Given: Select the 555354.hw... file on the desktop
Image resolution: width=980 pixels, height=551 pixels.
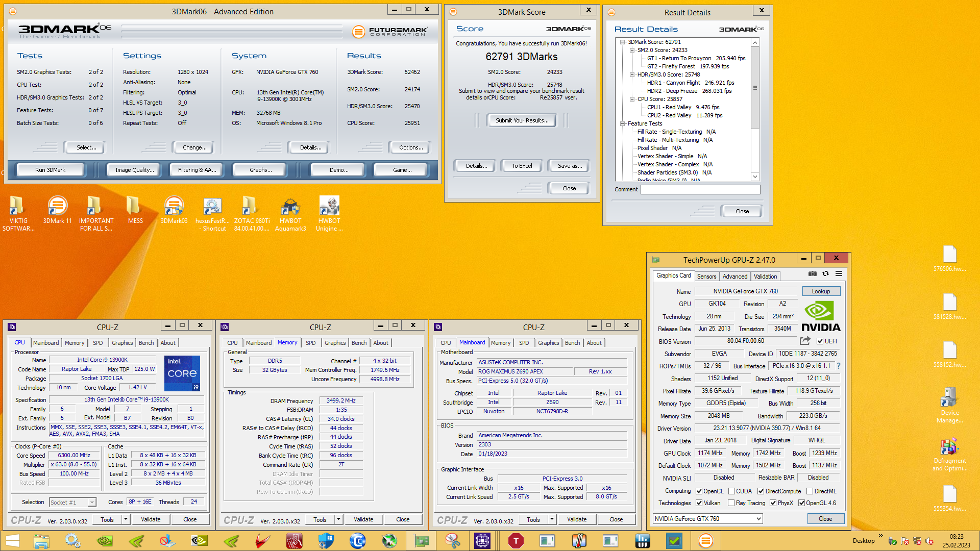Looking at the screenshot, I should tap(949, 498).
